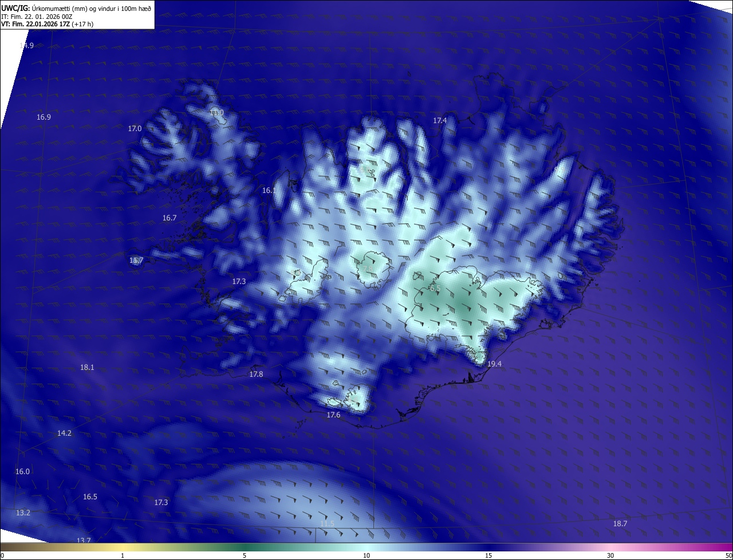Screen dimensions: 733x560
Task: Select the 11.7 value label
Action: 136,260
